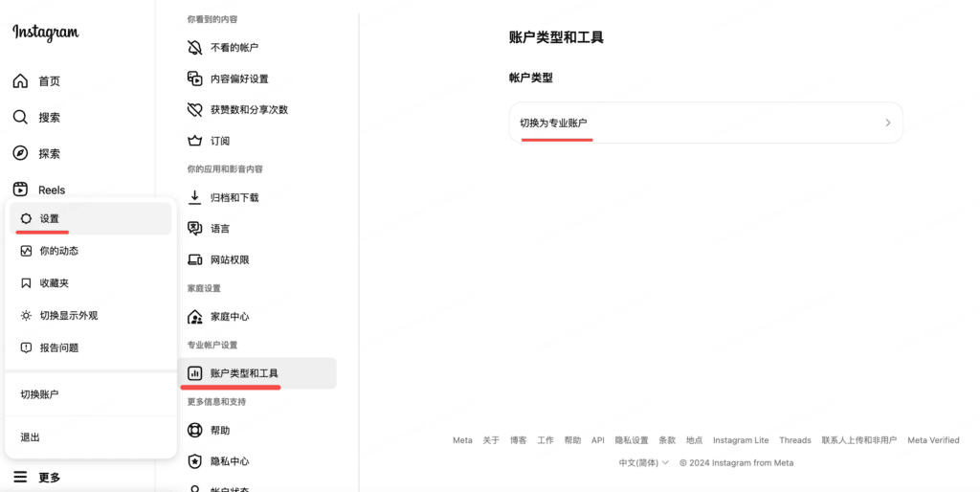Viewport: 980px width, 492px height.
Task: Open the 中文(简体) language dropdown
Action: (x=643, y=462)
